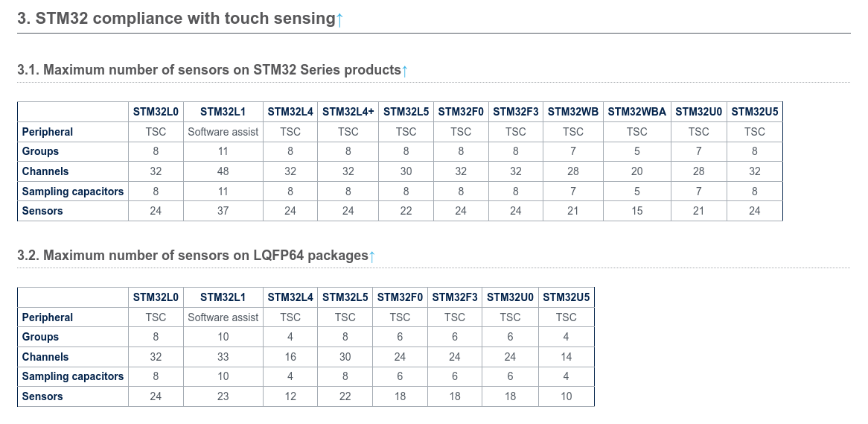868x424 pixels.
Task: Select the Channels value 14 under STM32U5
Action: click(566, 357)
